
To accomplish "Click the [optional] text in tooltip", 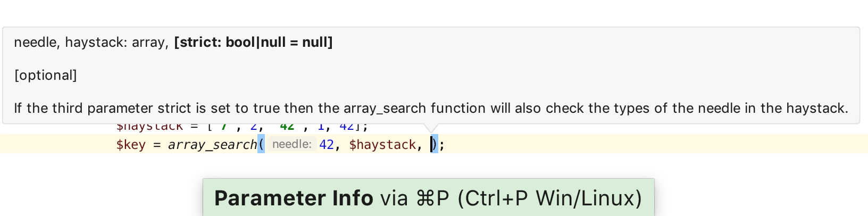I will [x=45, y=75].
